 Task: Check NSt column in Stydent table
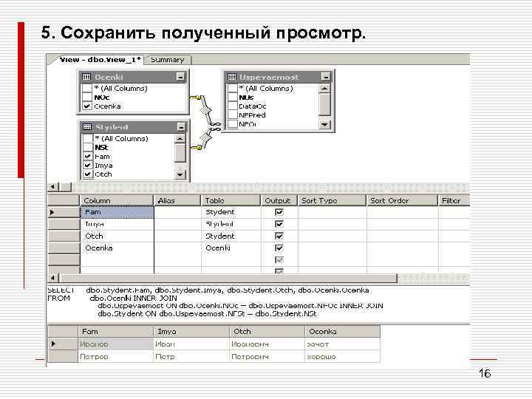(x=88, y=147)
